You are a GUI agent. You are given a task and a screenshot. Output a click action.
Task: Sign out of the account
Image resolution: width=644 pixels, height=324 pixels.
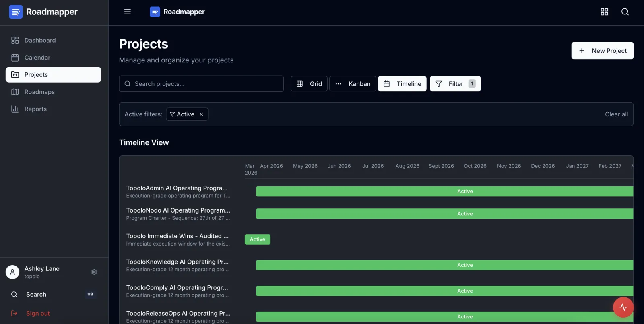click(38, 313)
